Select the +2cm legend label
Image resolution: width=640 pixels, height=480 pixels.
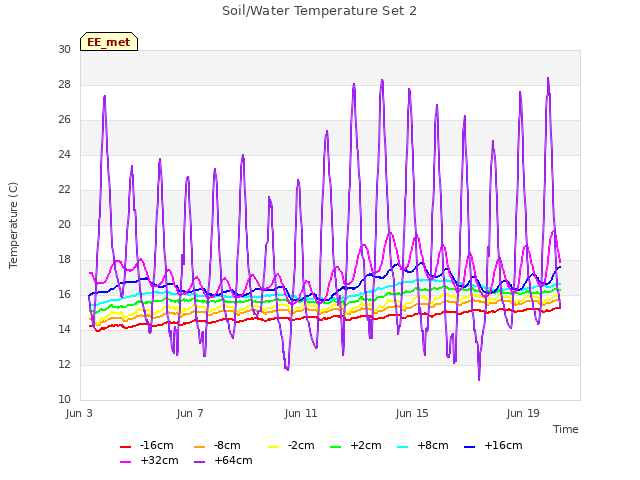click(366, 445)
